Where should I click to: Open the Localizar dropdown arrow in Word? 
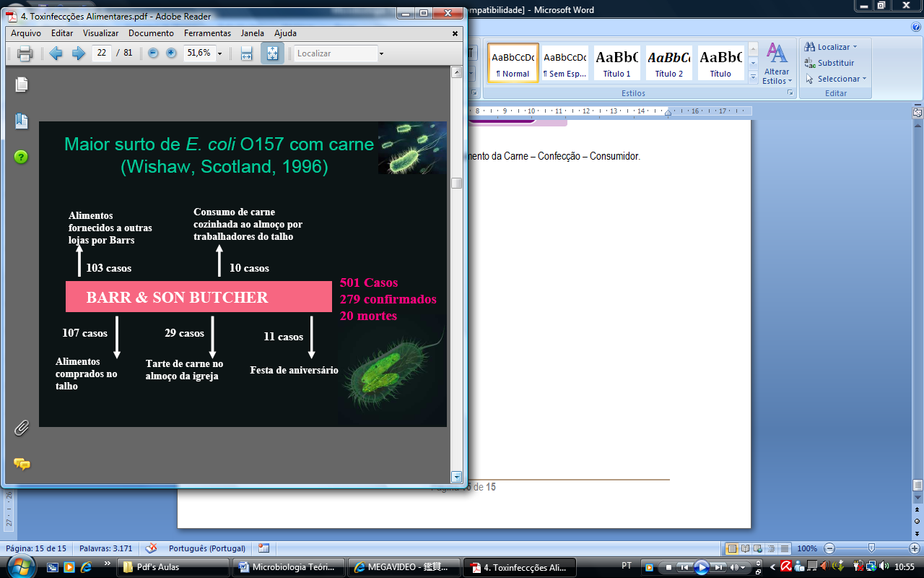(x=855, y=47)
